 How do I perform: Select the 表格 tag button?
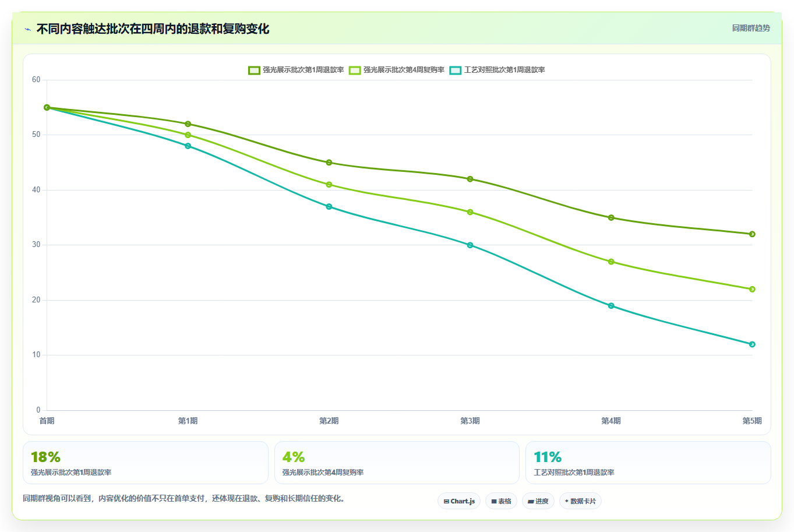(x=501, y=501)
